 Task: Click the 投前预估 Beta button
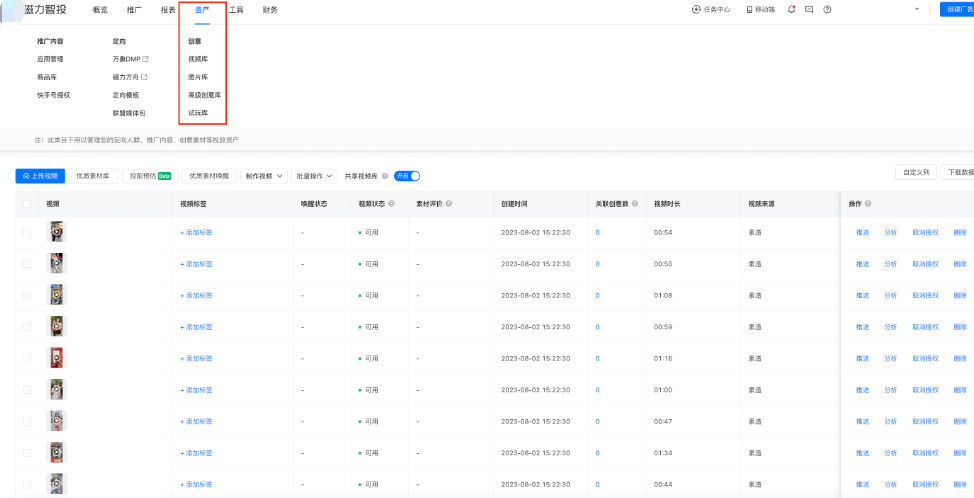(149, 176)
